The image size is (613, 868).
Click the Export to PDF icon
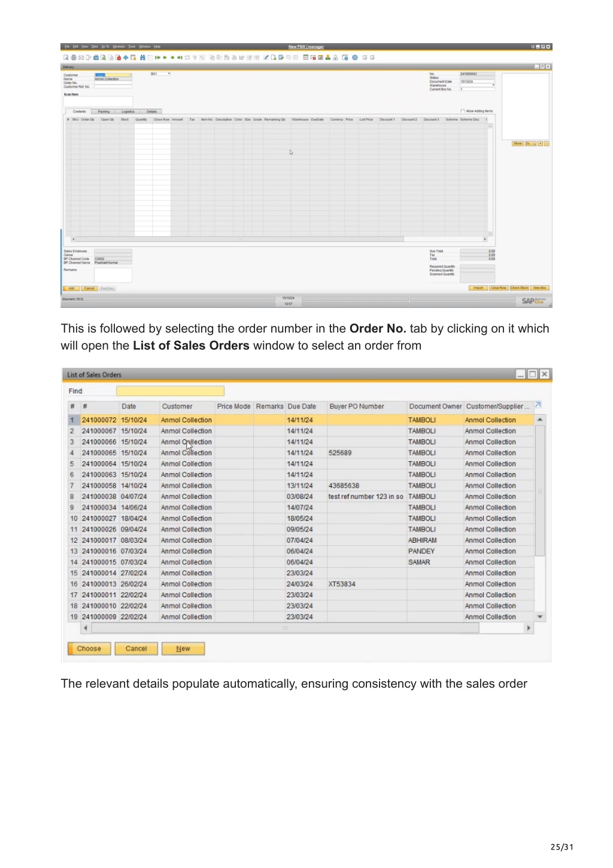(x=118, y=58)
